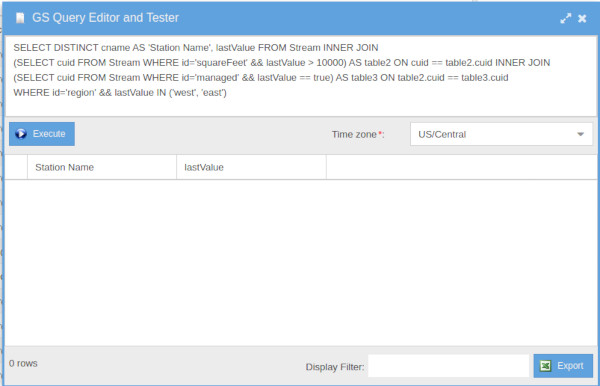Click the 0 rows status label
This screenshot has height=386, width=600.
[x=23, y=363]
